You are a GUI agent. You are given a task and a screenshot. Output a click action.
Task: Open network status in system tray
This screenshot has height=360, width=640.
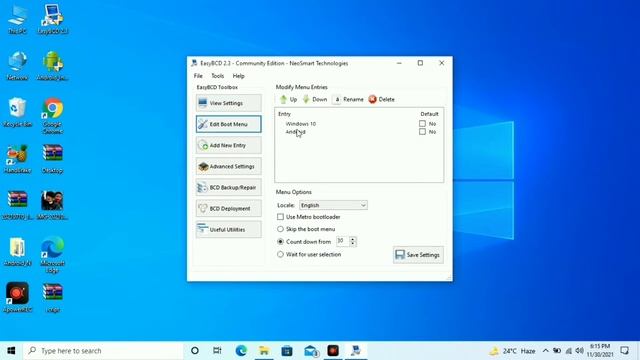pos(569,351)
